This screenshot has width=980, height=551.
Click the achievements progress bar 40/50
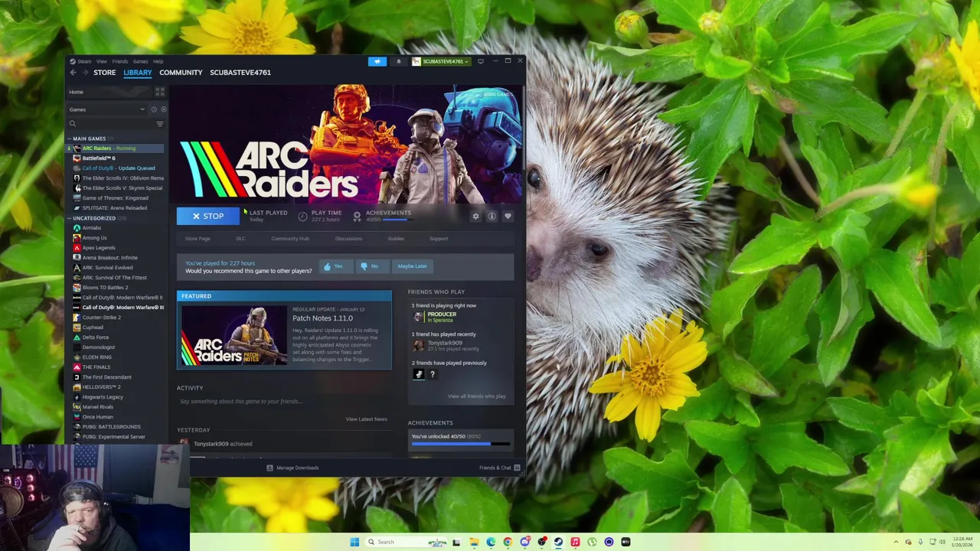pyautogui.click(x=461, y=443)
